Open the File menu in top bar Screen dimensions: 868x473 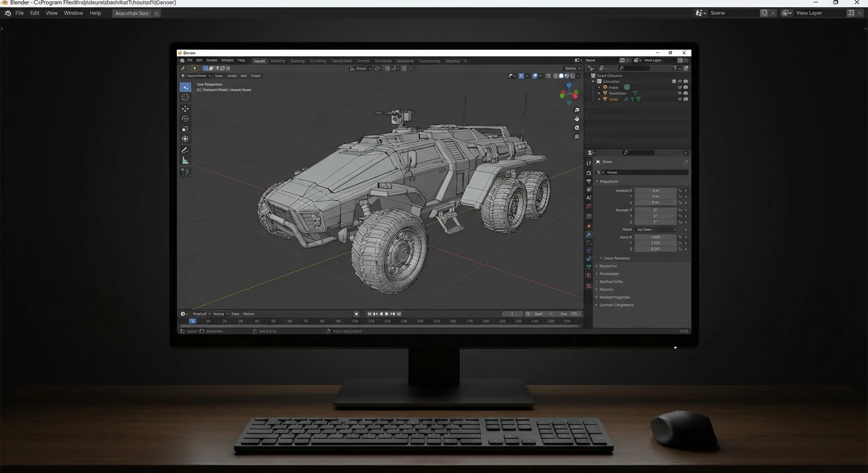19,13
